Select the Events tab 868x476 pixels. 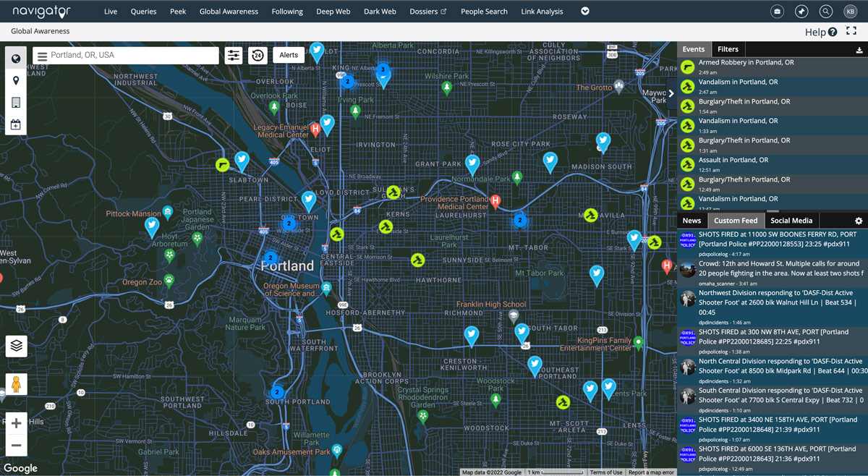694,49
